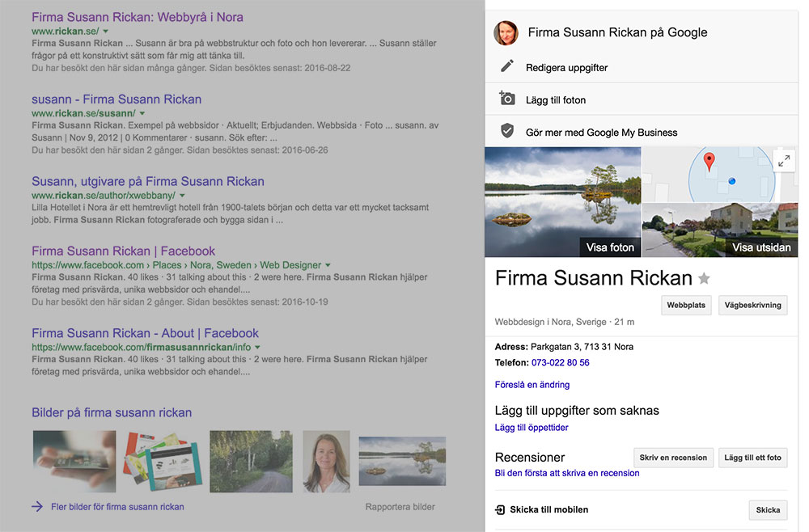Click Föreslå en ändring link
The width and height of the screenshot is (809, 532).
(x=532, y=385)
